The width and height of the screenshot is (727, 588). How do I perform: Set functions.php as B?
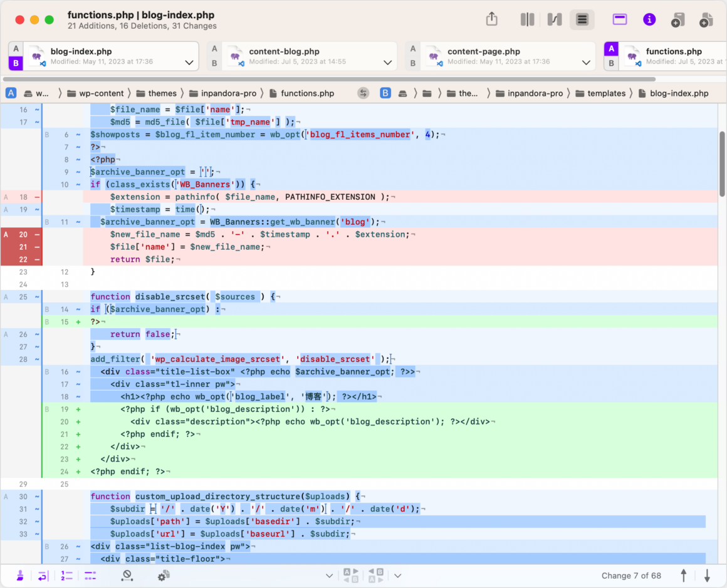611,63
